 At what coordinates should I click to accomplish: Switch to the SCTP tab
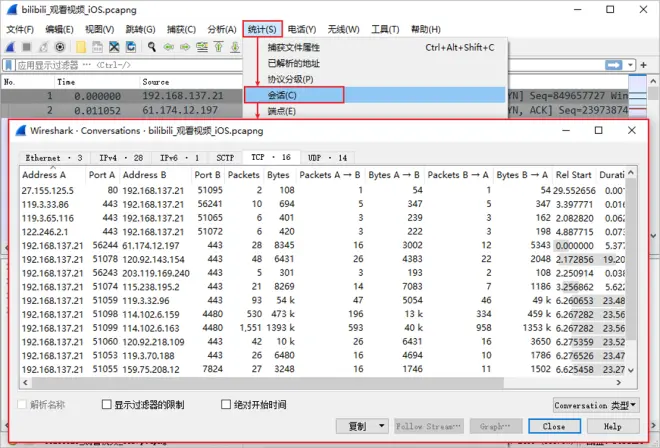(x=225, y=158)
